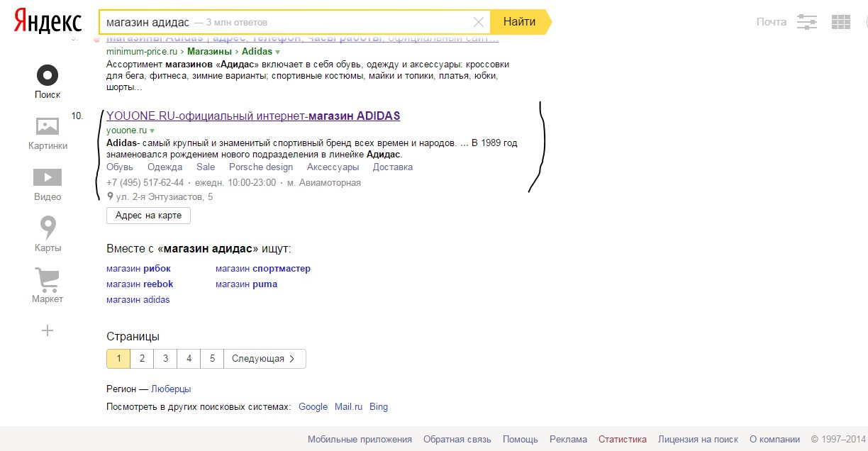Image resolution: width=868 pixels, height=451 pixels.
Task: Open minimum-price.ru breadcrumb link
Action: (x=142, y=52)
